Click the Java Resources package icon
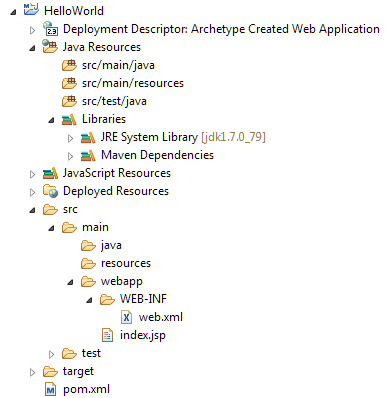386x398 pixels. 50,47
